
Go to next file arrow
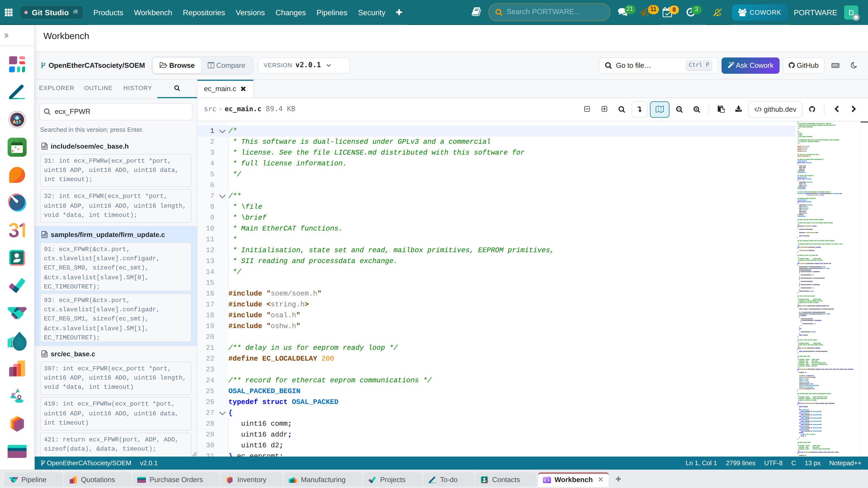854,109
